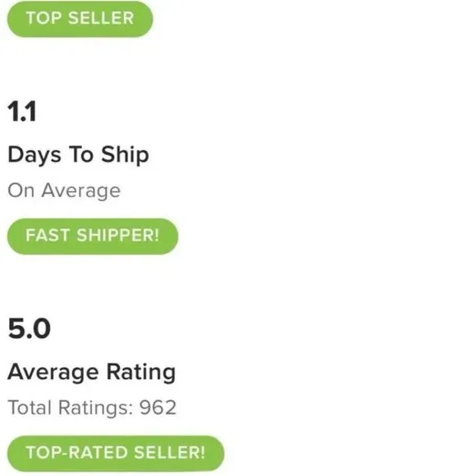Tap the TOP-RATED SELLER! badge
476x476 pixels.
point(116,453)
